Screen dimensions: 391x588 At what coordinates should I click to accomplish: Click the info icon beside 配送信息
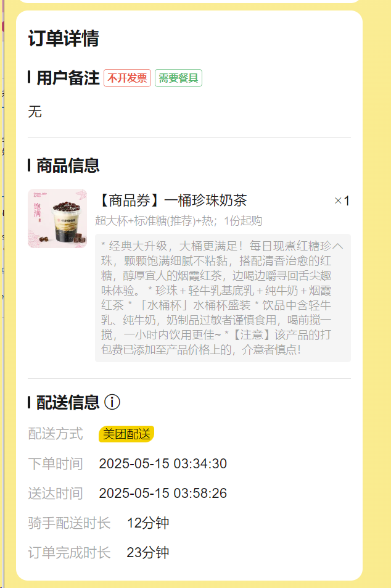click(x=112, y=402)
